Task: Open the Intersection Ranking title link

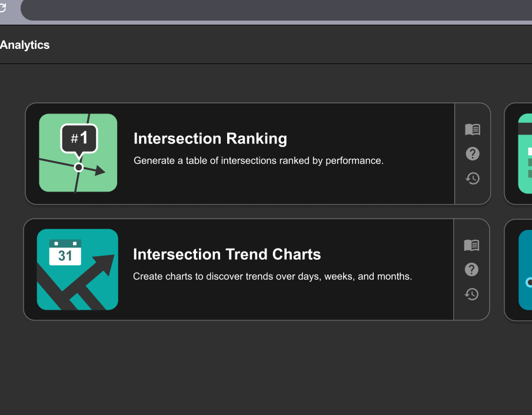Action: [x=210, y=139]
